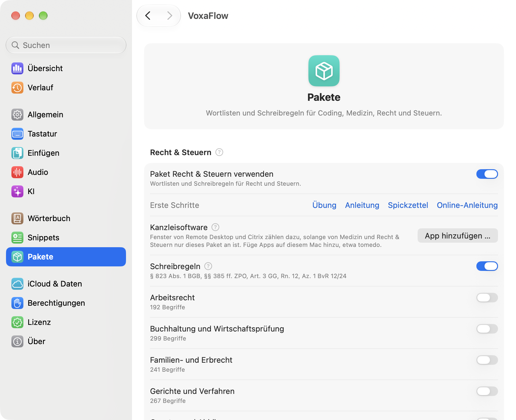
Task: Switch on Gerichte und Verfahren
Action: pos(487,391)
